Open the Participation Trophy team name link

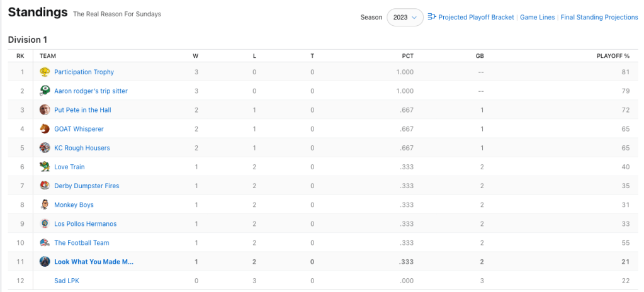(x=84, y=72)
